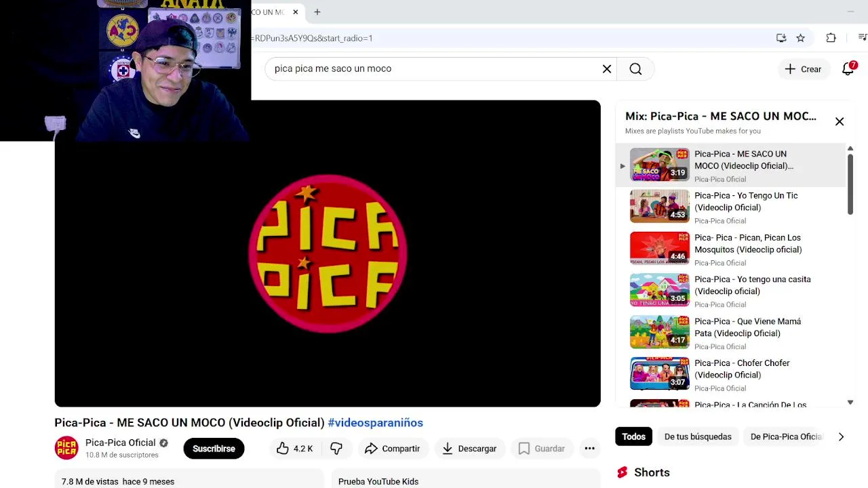Click the Prueba YouTube Kids text
The image size is (868, 488).
378,481
